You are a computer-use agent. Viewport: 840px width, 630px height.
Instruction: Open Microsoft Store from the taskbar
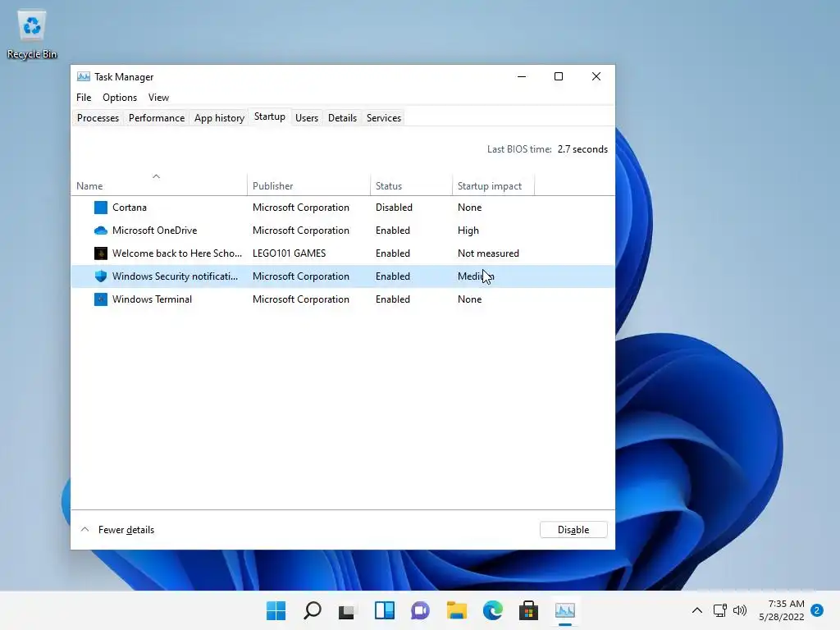point(529,610)
